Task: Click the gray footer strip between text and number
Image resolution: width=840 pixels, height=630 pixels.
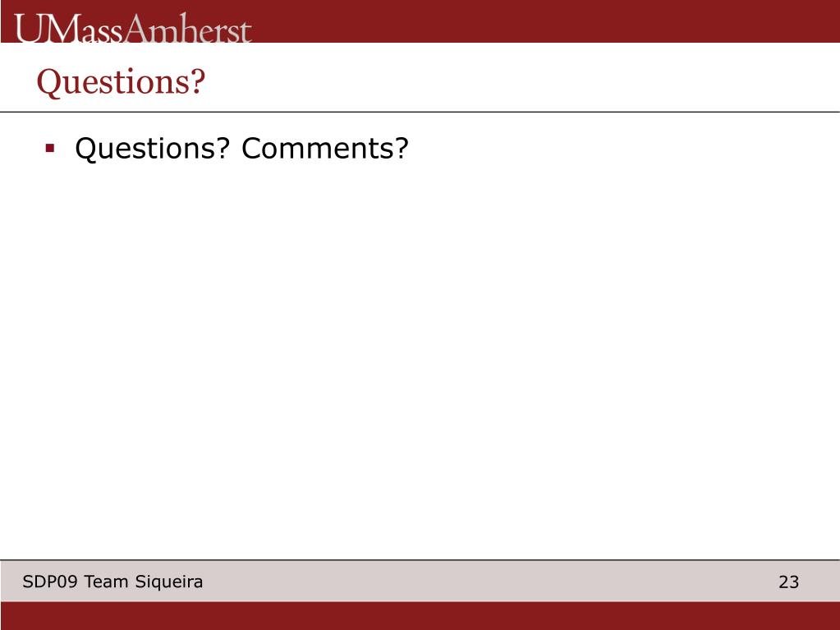Action: pos(490,582)
